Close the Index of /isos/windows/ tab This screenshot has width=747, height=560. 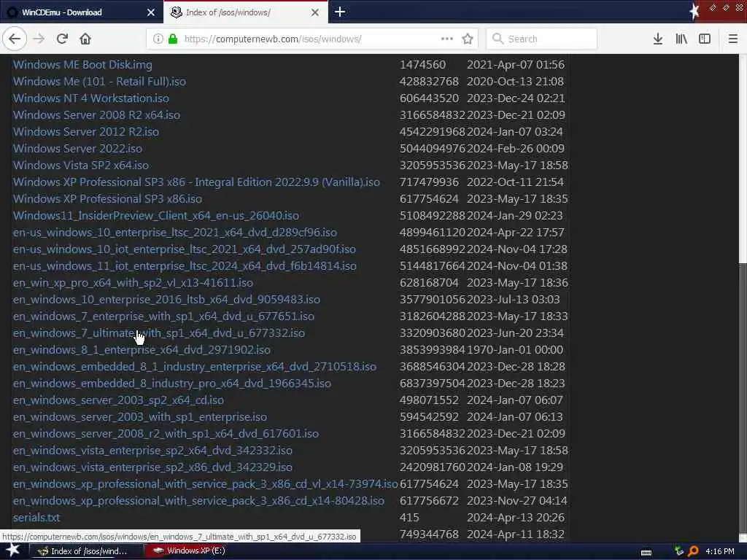315,12
